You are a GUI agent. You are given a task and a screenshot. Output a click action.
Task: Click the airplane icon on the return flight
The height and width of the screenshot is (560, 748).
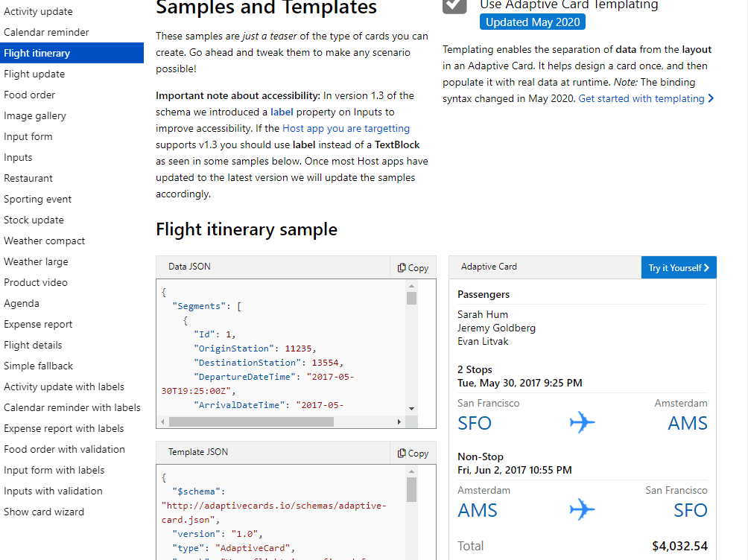pyautogui.click(x=582, y=510)
